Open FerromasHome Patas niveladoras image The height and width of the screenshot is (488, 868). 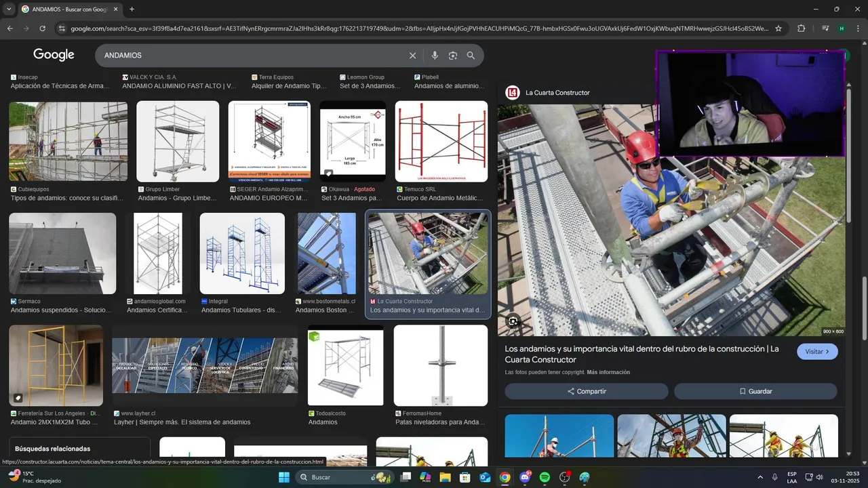(441, 365)
